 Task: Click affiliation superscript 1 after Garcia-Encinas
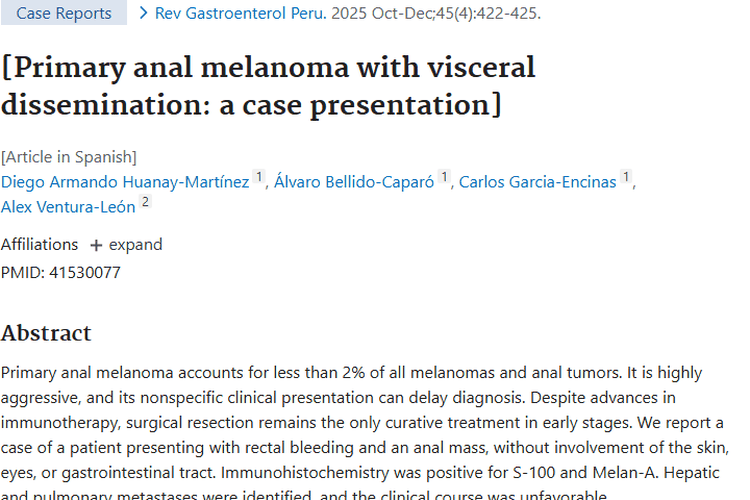[x=626, y=177]
